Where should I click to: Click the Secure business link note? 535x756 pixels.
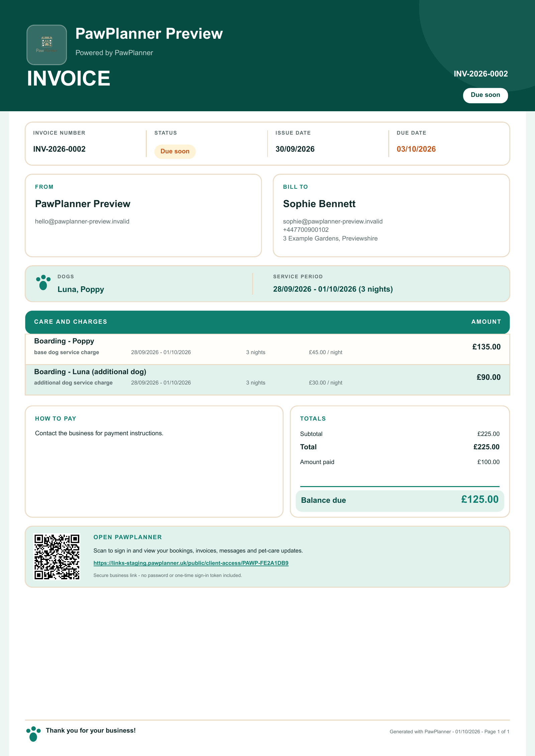[x=168, y=575]
